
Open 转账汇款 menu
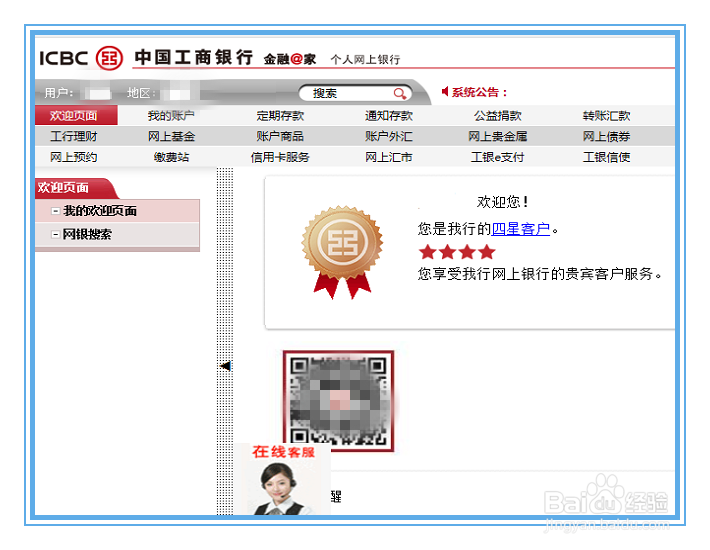(606, 116)
